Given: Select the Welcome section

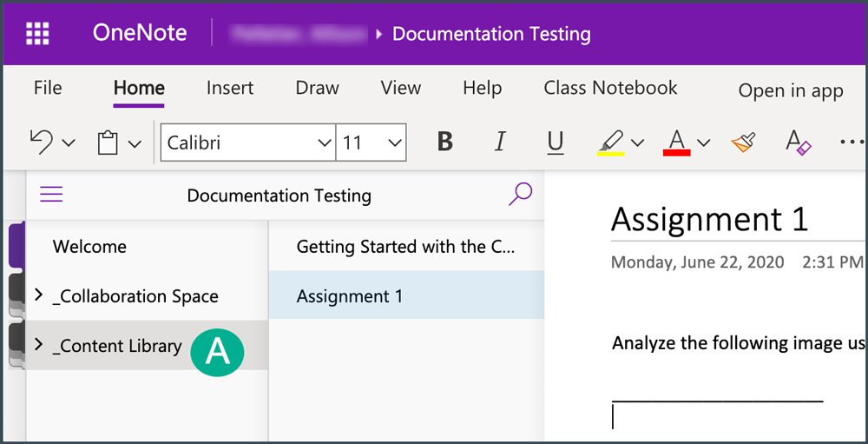Looking at the screenshot, I should tap(89, 246).
